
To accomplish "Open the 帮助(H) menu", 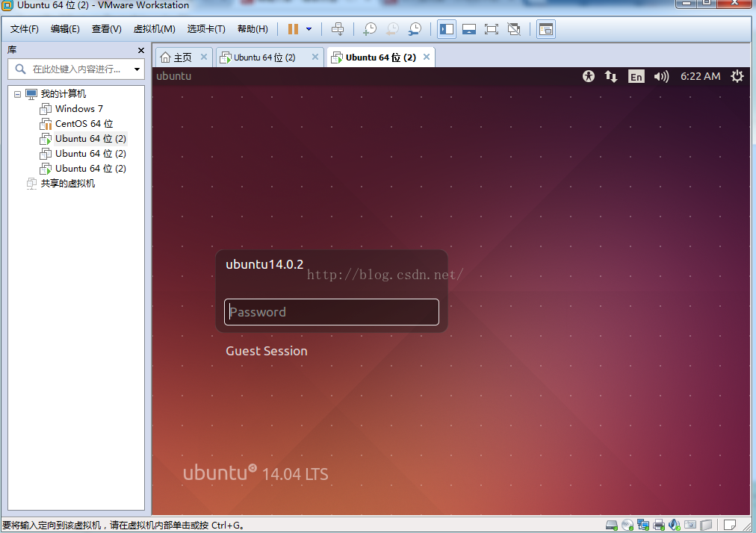I will click(x=252, y=29).
